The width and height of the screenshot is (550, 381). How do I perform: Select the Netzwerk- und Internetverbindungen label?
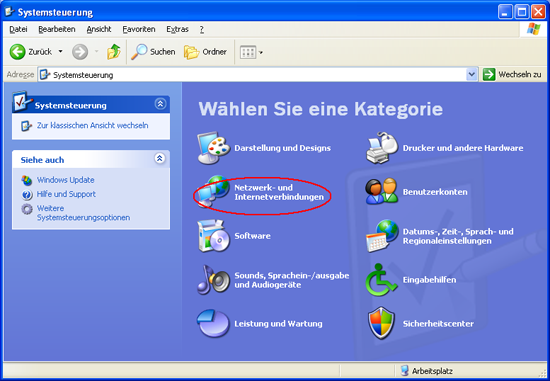[x=279, y=192]
